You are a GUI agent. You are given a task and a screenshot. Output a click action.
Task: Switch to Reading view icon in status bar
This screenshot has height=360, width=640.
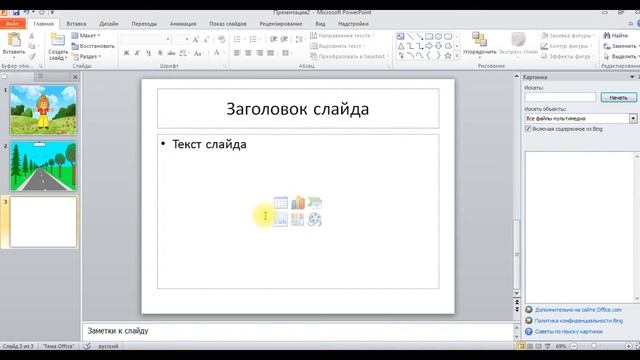point(539,346)
